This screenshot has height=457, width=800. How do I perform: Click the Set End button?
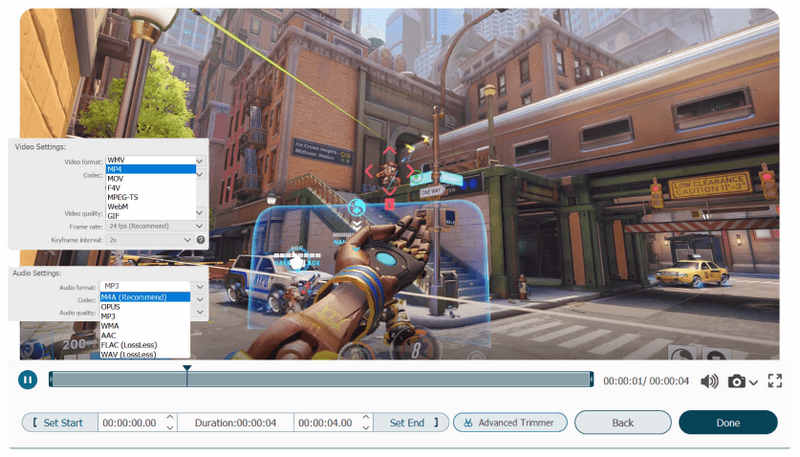(x=413, y=423)
